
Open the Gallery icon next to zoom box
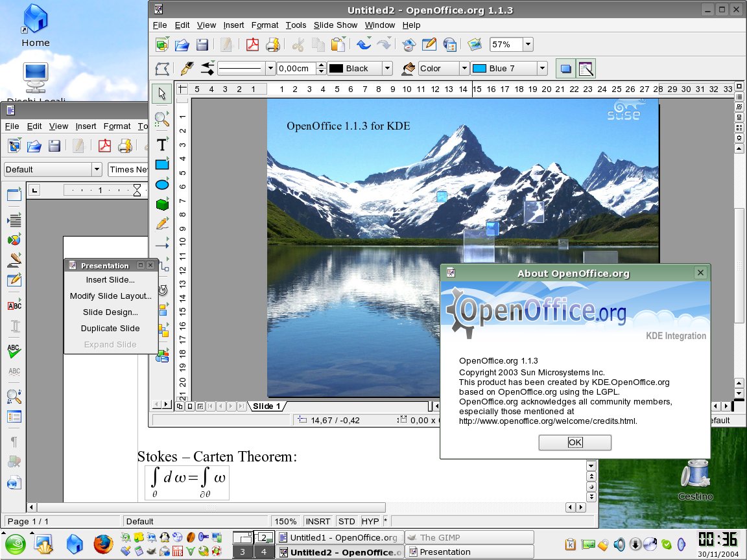coord(475,44)
